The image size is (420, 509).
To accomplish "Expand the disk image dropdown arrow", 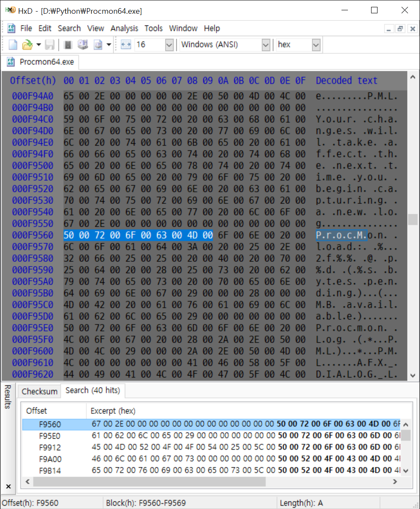I will [x=109, y=45].
